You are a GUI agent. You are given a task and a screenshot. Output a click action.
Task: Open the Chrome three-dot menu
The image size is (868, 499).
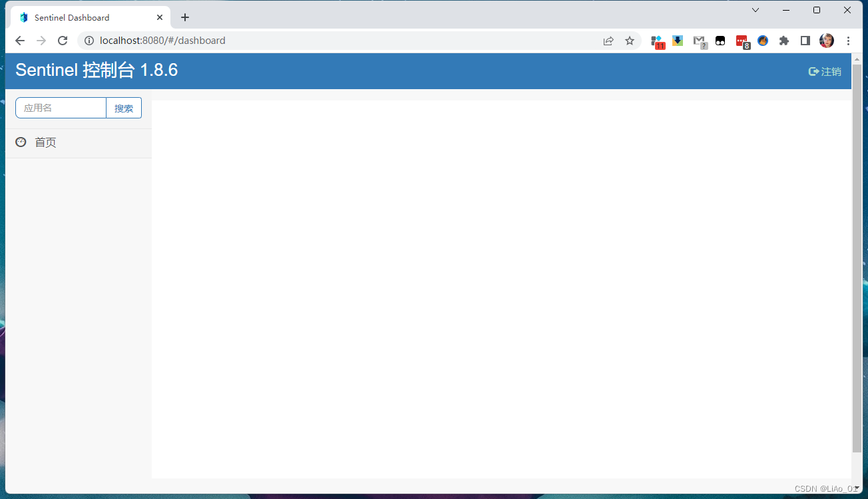pyautogui.click(x=848, y=41)
